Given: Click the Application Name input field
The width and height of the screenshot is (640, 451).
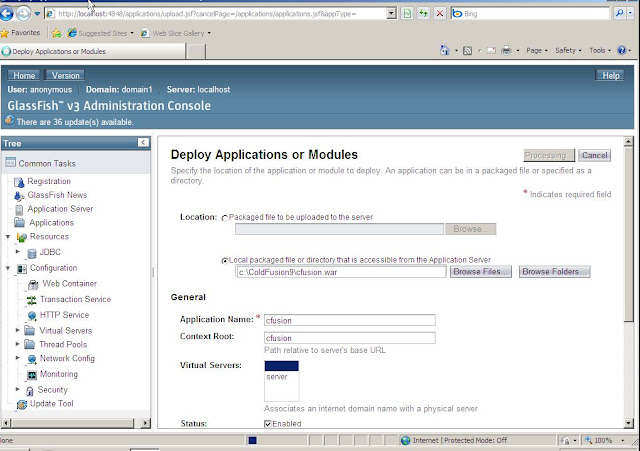Looking at the screenshot, I should pyautogui.click(x=350, y=320).
